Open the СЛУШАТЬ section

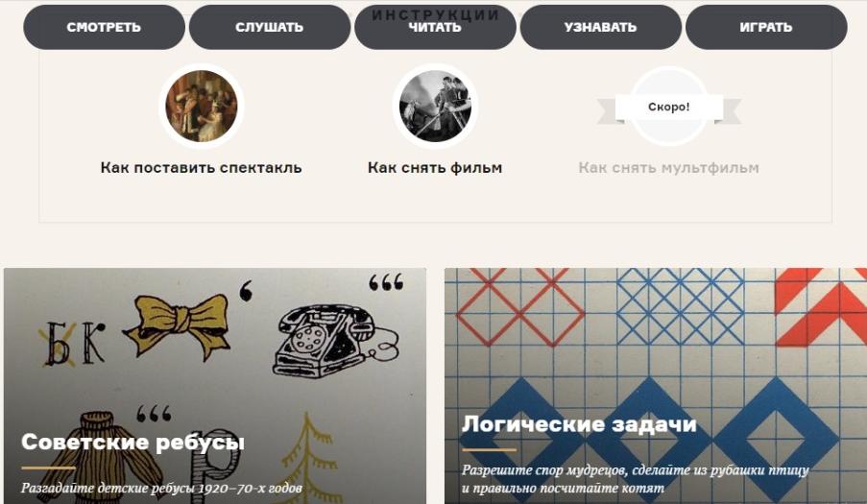point(269,27)
